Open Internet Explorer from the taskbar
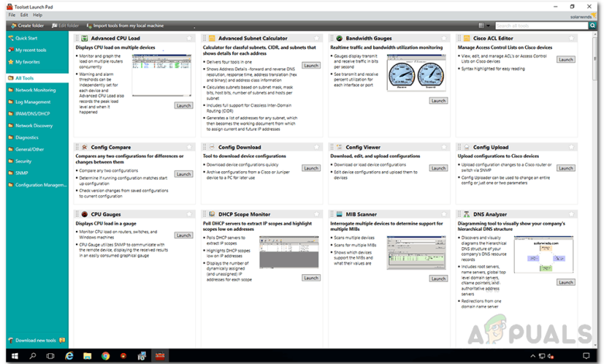 [x=70, y=356]
